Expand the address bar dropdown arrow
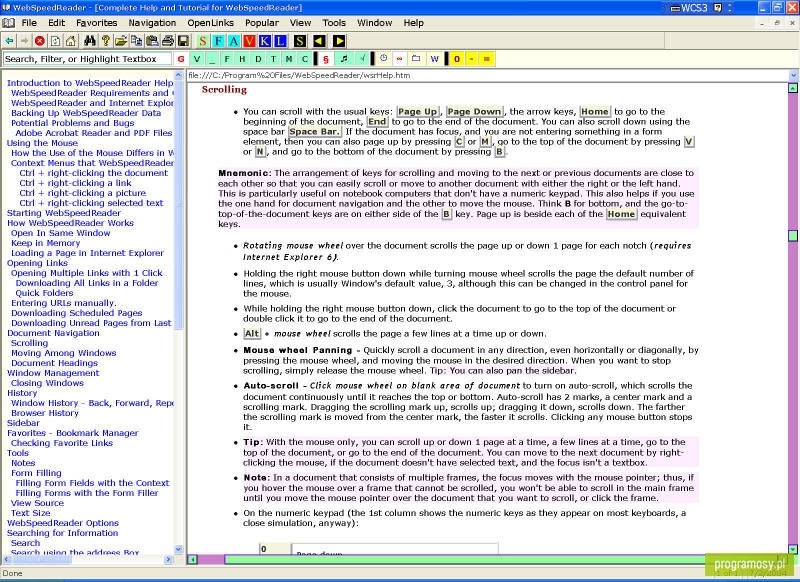This screenshot has width=800, height=582. click(793, 75)
